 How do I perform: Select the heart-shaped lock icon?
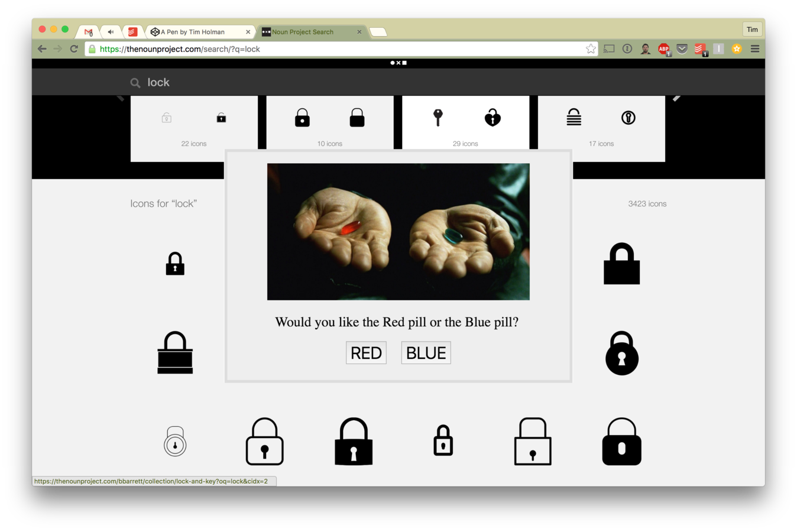click(x=493, y=118)
